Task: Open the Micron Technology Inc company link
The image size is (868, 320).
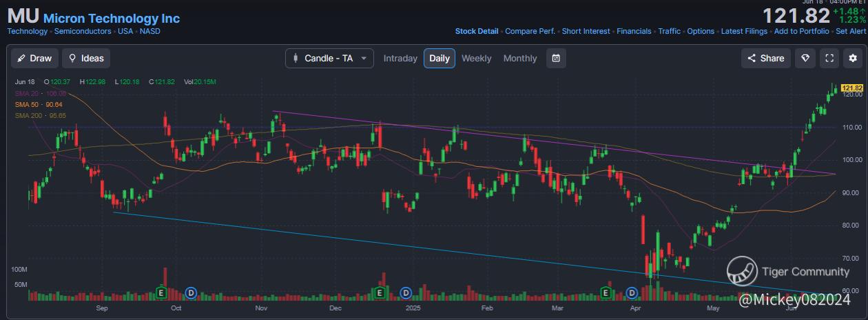Action: 112,18
